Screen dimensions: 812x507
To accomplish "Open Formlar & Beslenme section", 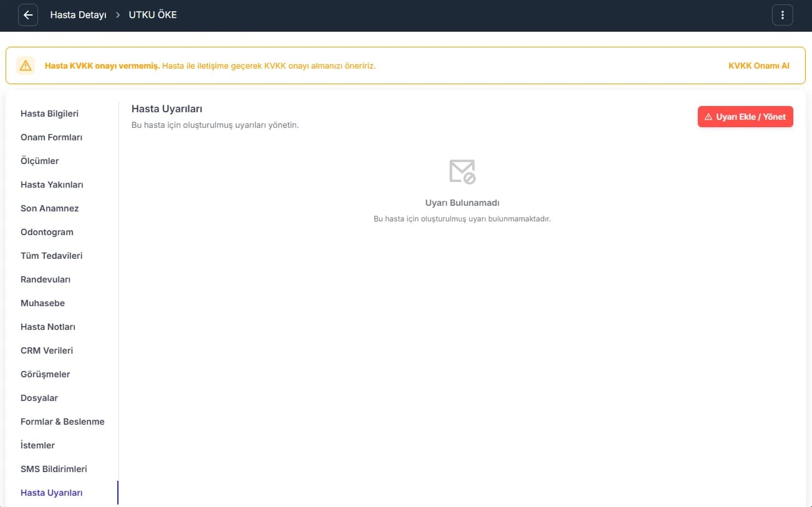I will [x=62, y=422].
